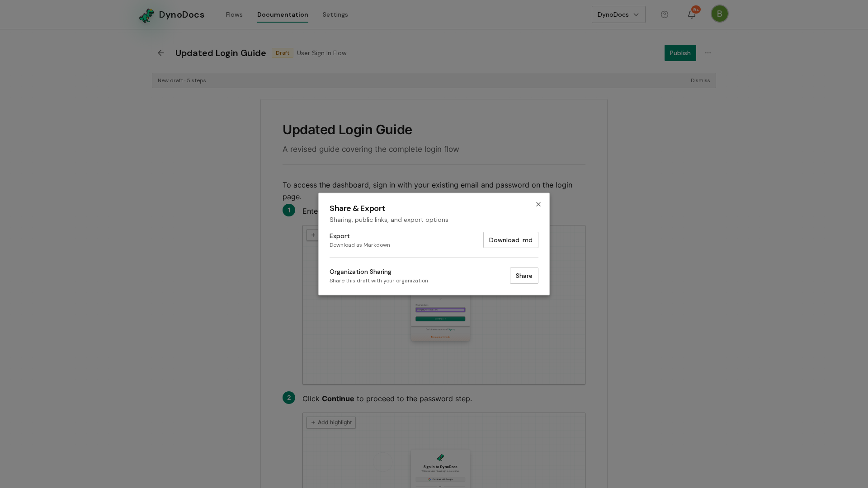The width and height of the screenshot is (868, 488).
Task: Select step 2 Continue instruction text
Action: pyautogui.click(x=387, y=399)
